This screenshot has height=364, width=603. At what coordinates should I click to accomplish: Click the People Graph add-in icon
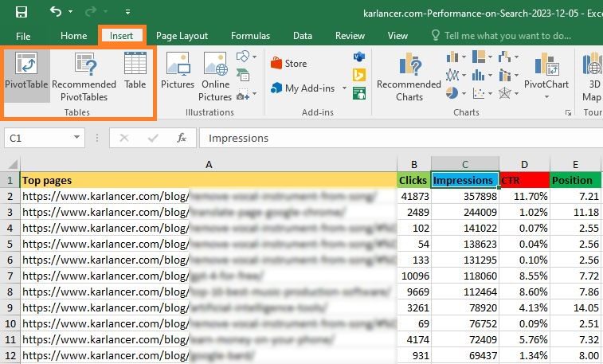pos(359,93)
